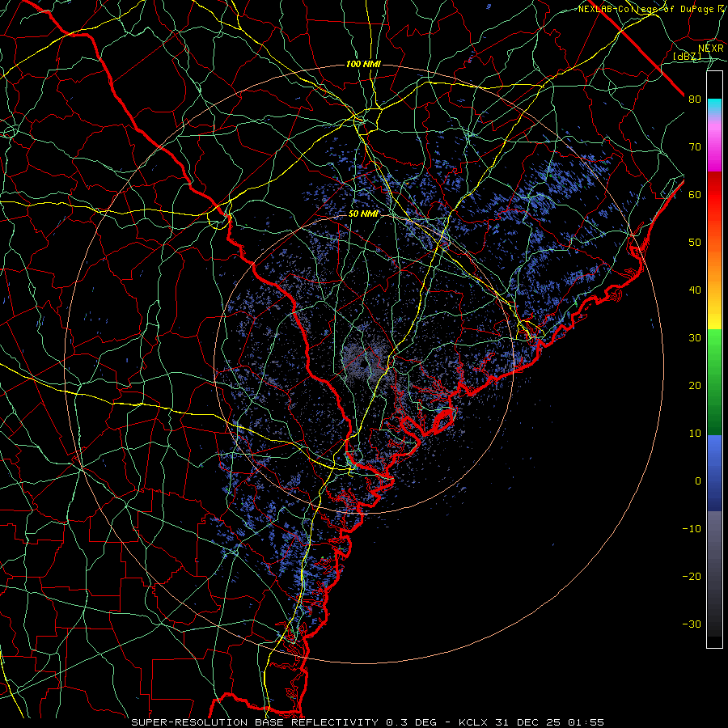The height and width of the screenshot is (728, 728).
Task: Click the NEXR label above the scale
Action: (711, 48)
